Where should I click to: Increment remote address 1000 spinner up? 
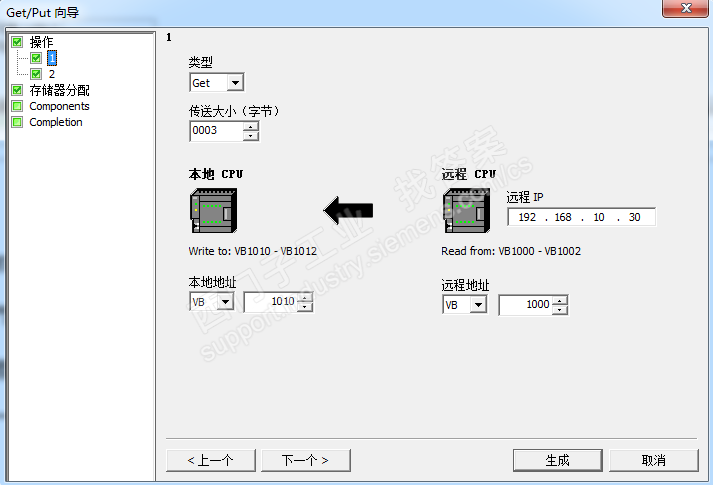tap(560, 300)
